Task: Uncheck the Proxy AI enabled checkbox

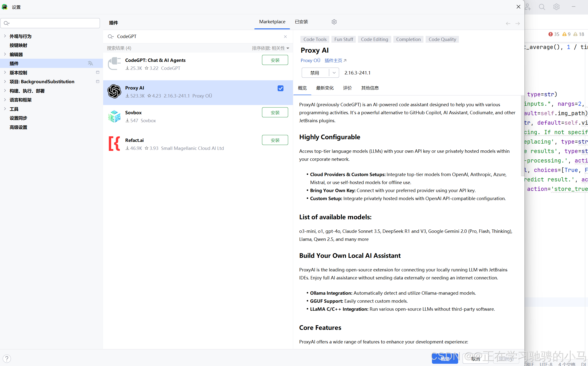Action: tap(281, 88)
